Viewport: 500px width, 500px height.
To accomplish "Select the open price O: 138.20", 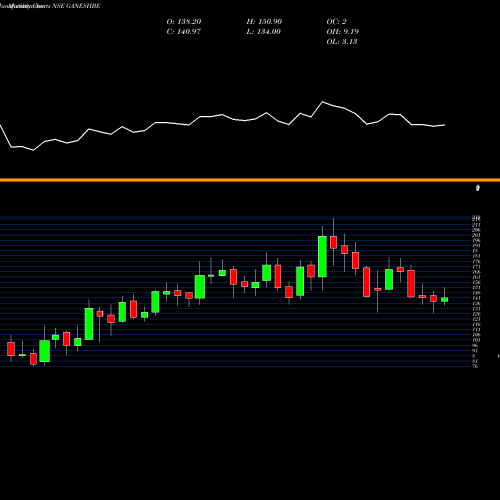I will (x=184, y=22).
